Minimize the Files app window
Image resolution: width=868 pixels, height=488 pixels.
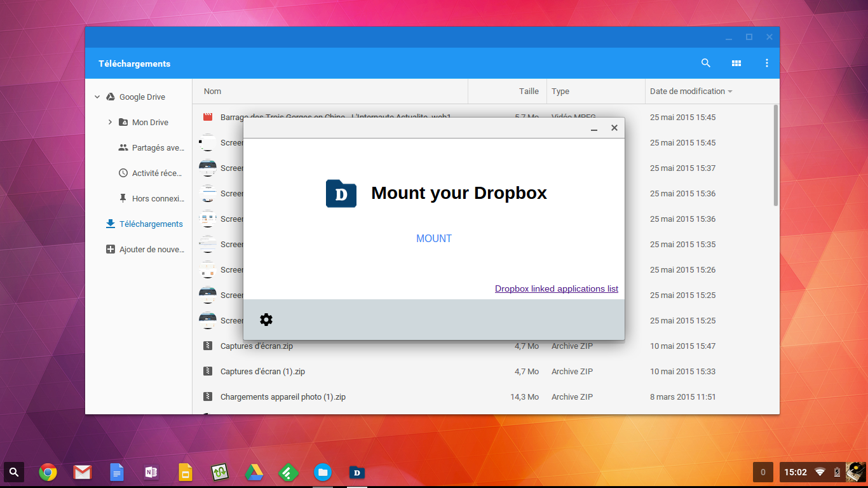click(x=729, y=37)
